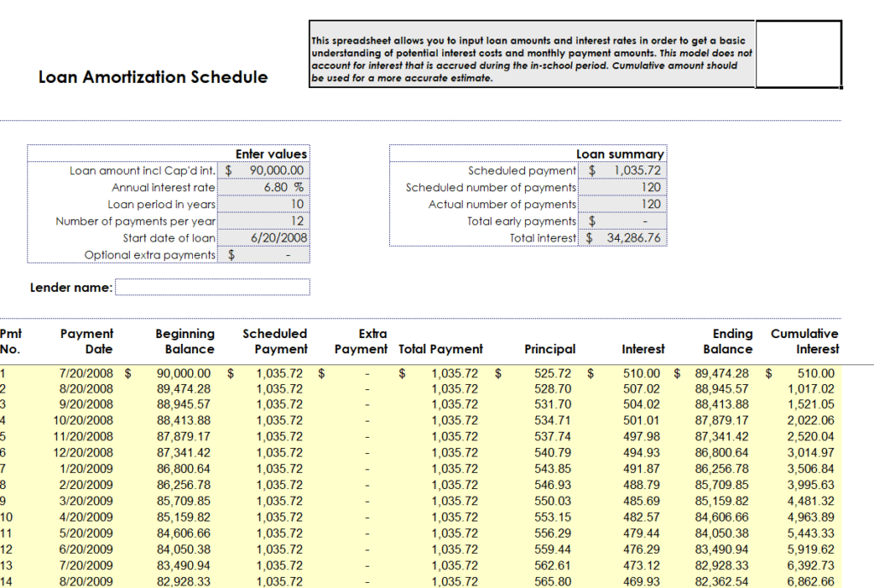874x588 pixels.
Task: Select the Extra Payment column header
Action: (361, 341)
